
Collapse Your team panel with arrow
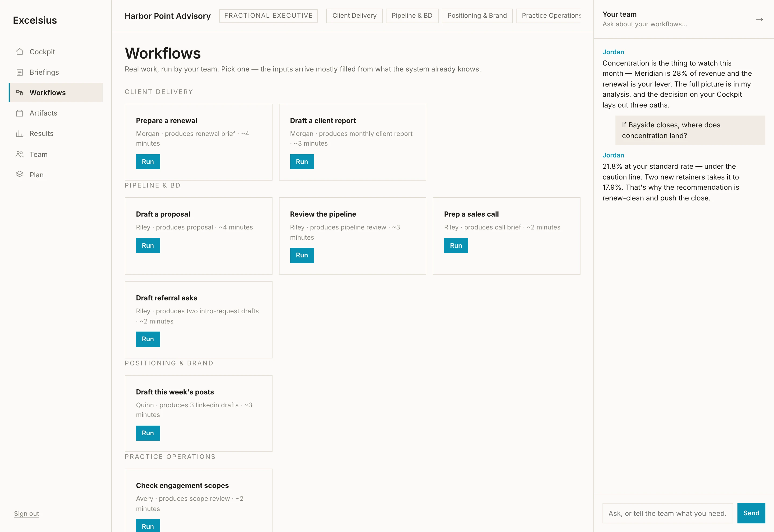(759, 19)
